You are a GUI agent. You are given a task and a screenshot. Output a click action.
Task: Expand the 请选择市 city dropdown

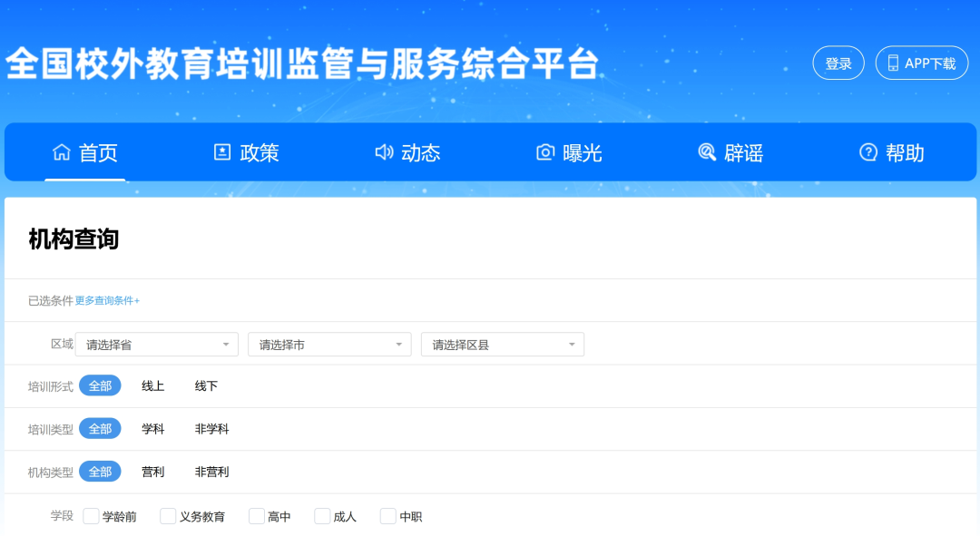tap(329, 345)
